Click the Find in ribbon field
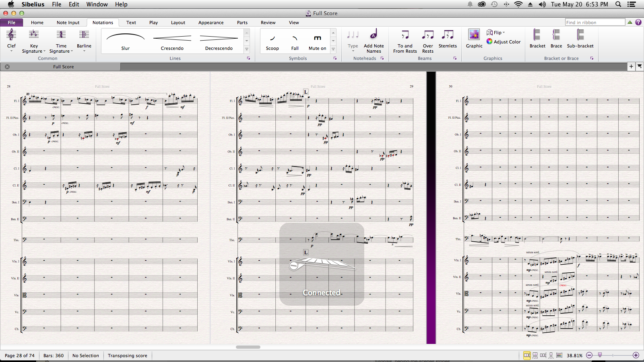The width and height of the screenshot is (644, 362). (595, 22)
